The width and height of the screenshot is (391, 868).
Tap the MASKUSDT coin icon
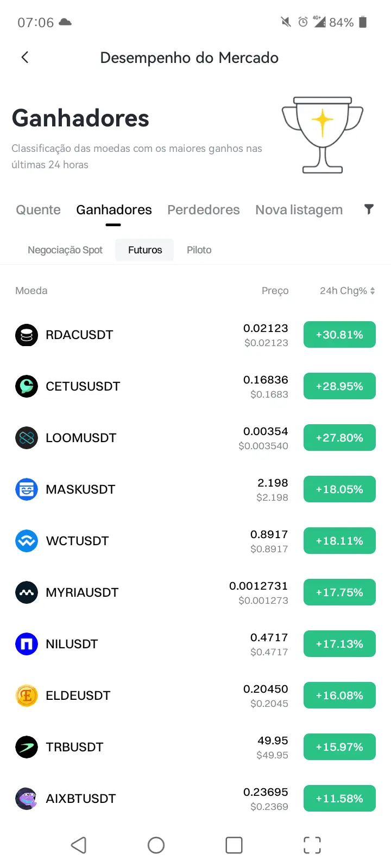point(27,489)
